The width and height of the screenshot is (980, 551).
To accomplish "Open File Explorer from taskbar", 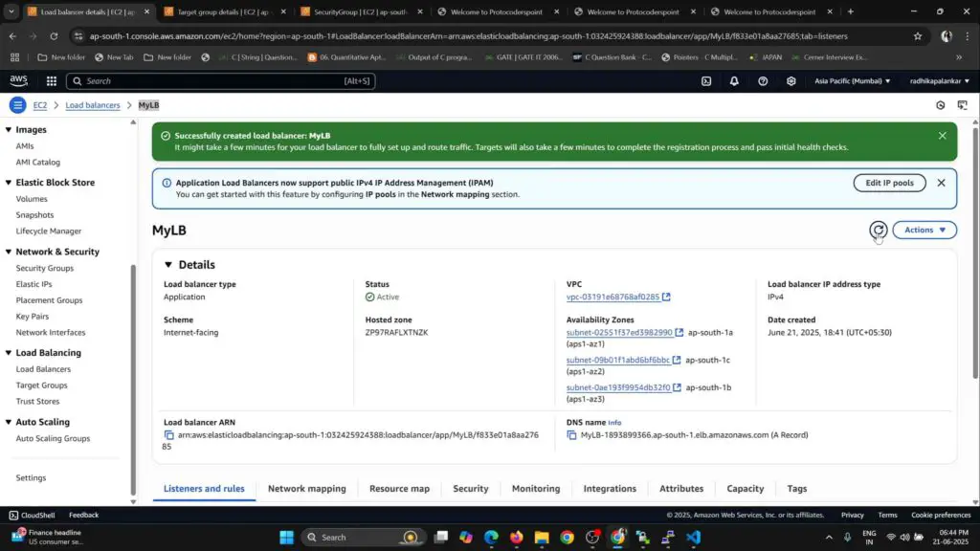I will click(x=542, y=538).
